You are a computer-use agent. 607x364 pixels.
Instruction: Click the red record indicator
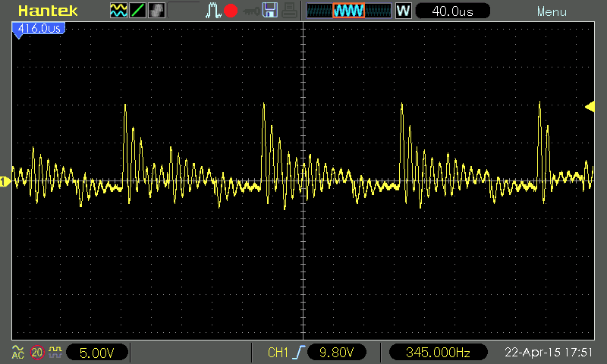(x=231, y=11)
